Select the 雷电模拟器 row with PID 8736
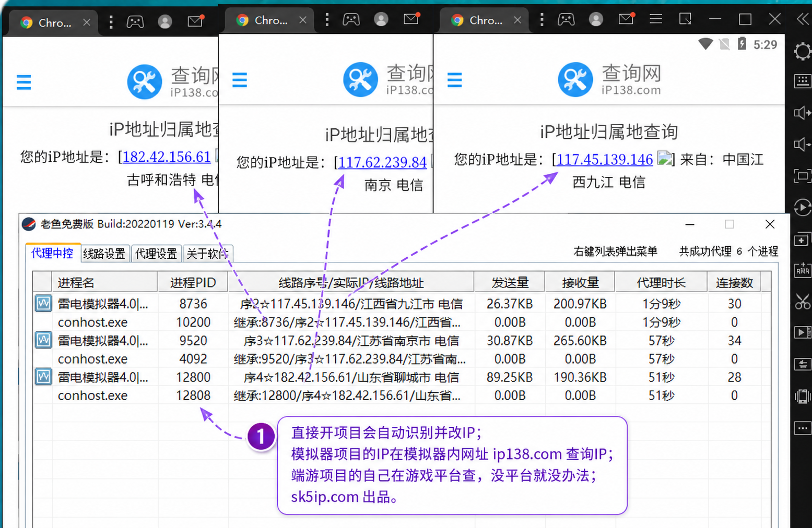The height and width of the screenshot is (528, 812). coord(401,304)
